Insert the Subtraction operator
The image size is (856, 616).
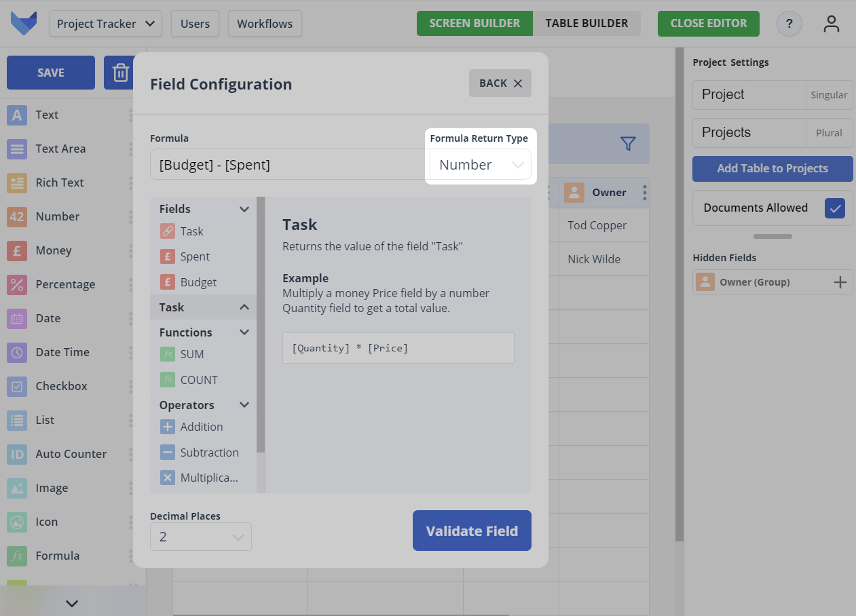(x=200, y=453)
